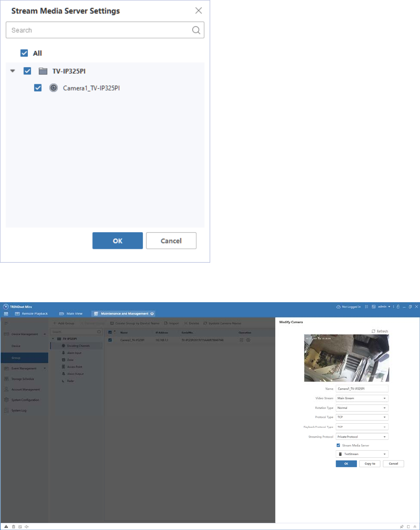Collapse the left navigation menu icon
Viewport: 420px width, 530px height.
(x=6, y=323)
